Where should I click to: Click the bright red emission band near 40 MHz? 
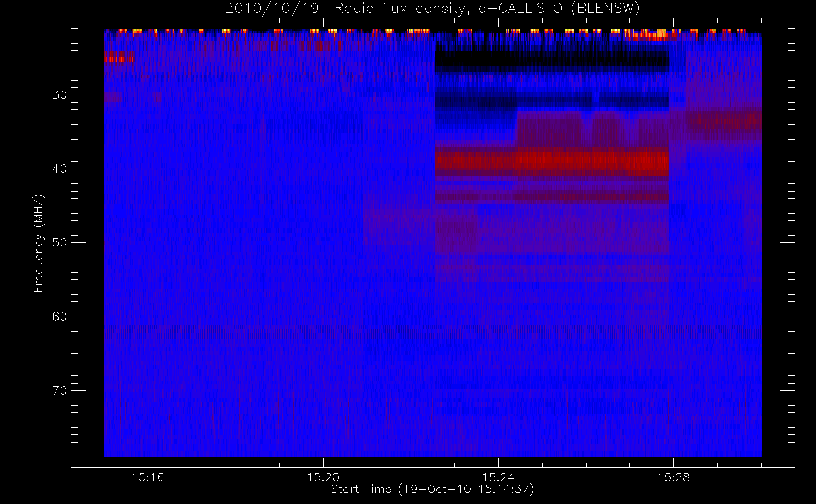pos(552,162)
